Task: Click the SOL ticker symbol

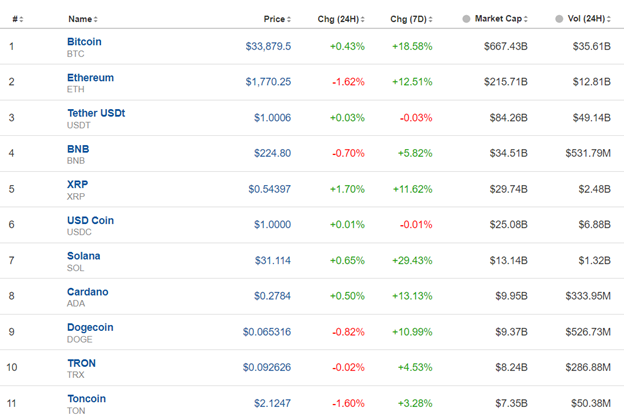Action: pos(76,268)
